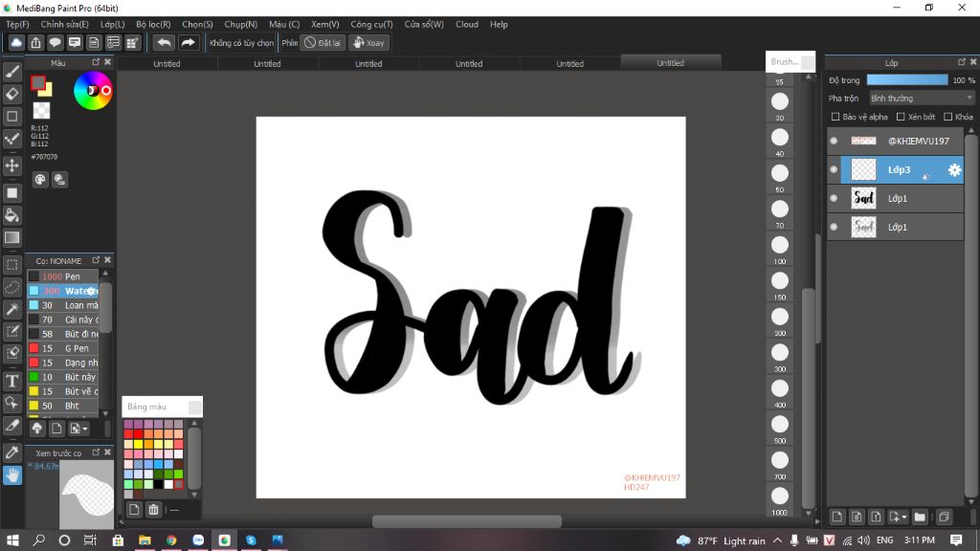Select the Text tool

point(11,381)
